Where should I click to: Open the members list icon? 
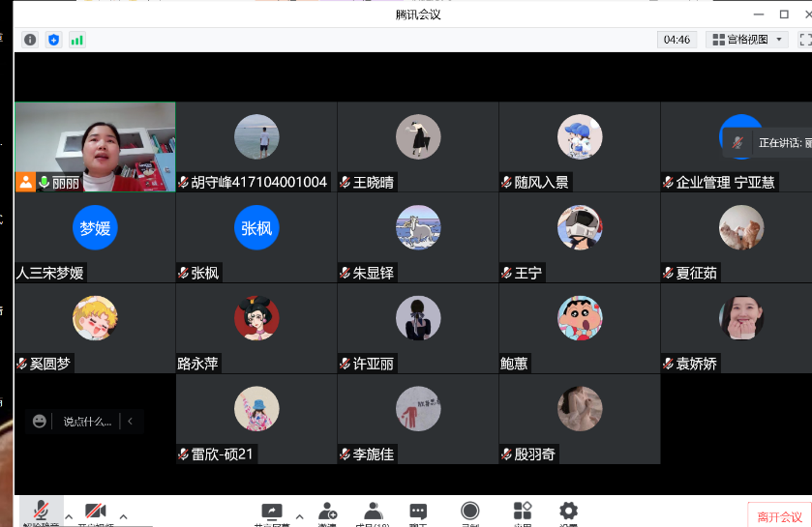tap(373, 512)
